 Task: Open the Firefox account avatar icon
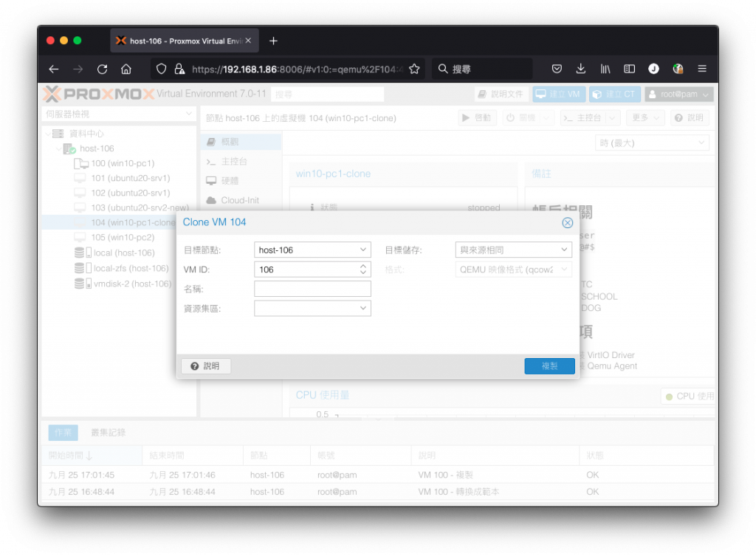coord(653,69)
